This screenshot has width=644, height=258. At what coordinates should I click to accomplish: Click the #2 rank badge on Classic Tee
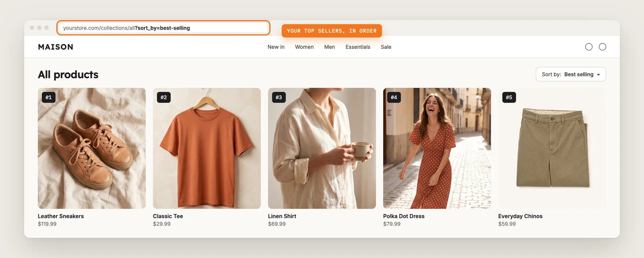164,97
